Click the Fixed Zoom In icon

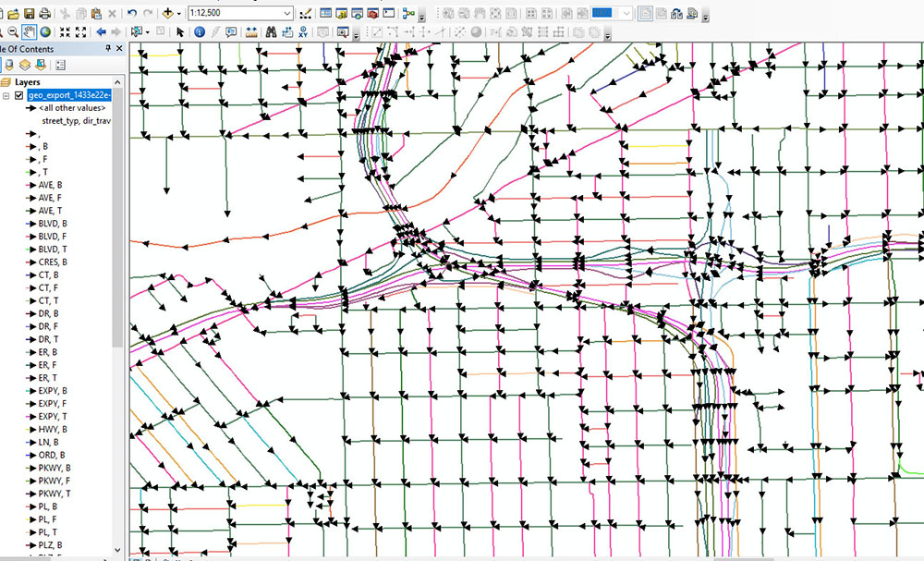(65, 31)
